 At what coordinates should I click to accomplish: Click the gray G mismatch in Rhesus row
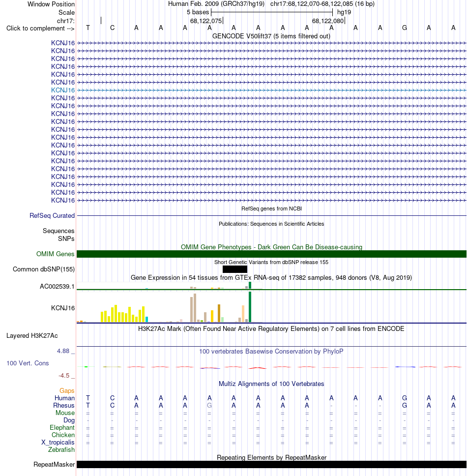(209, 405)
